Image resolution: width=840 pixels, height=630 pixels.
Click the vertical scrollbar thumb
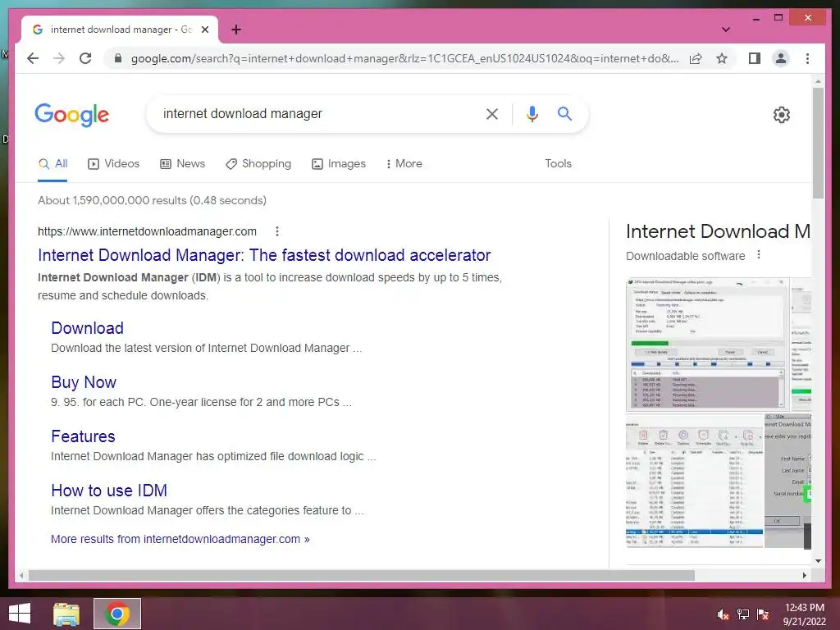818,143
